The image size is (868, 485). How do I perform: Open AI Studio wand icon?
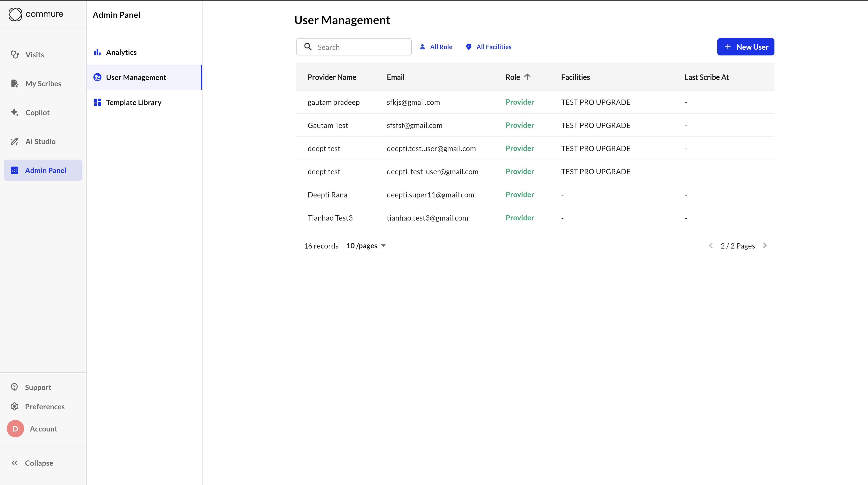click(x=14, y=141)
